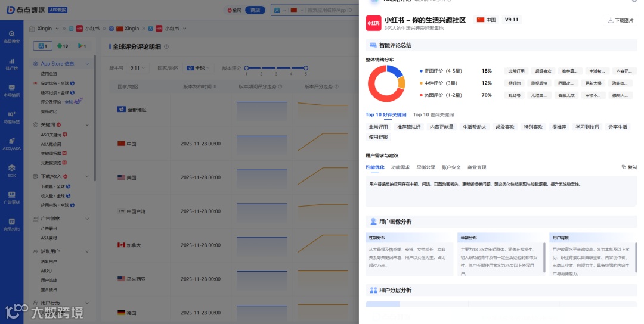This screenshot has height=324, width=644.
Task: Collapse the App Store 信息 menu group
Action: 87,64
